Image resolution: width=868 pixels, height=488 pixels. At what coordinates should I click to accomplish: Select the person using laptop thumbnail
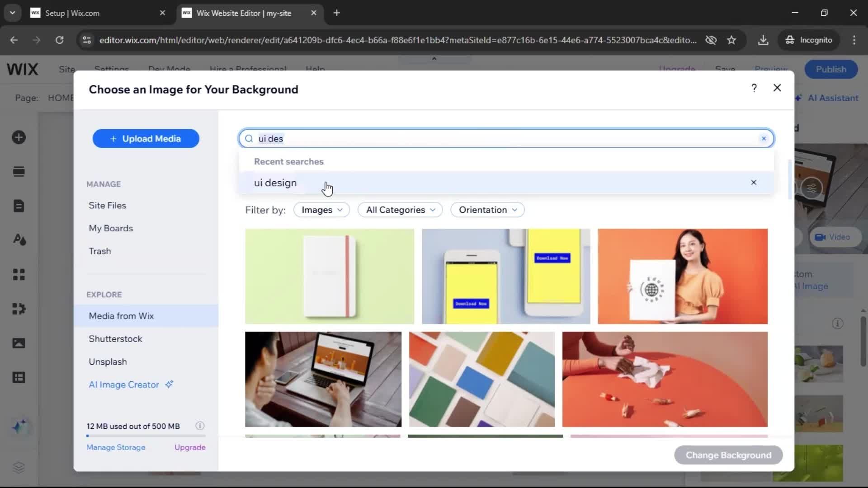[323, 379]
